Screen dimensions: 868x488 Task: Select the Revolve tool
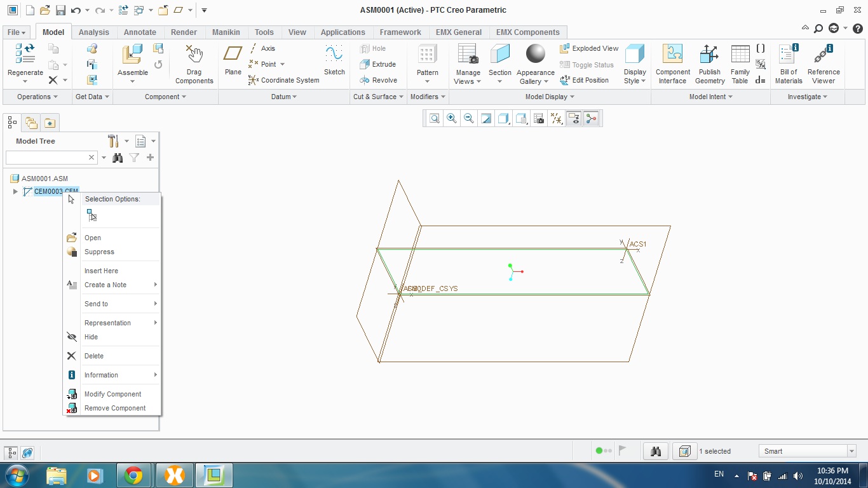point(378,80)
